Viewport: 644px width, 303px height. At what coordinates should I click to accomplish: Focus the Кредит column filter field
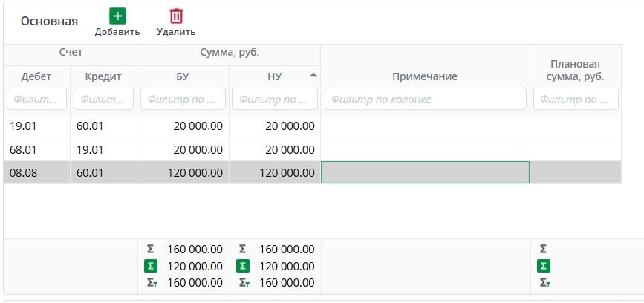104,99
